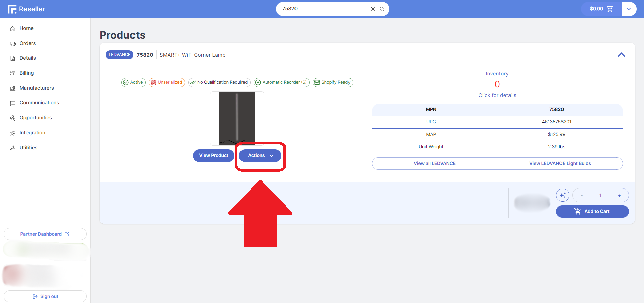Click the View Product button
644x303 pixels.
point(214,156)
